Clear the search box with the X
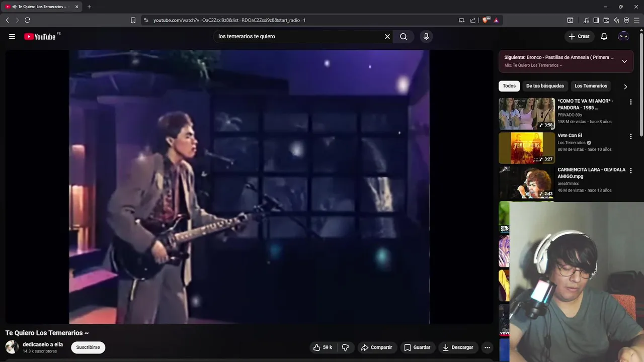Image resolution: width=644 pixels, height=362 pixels. 387,36
